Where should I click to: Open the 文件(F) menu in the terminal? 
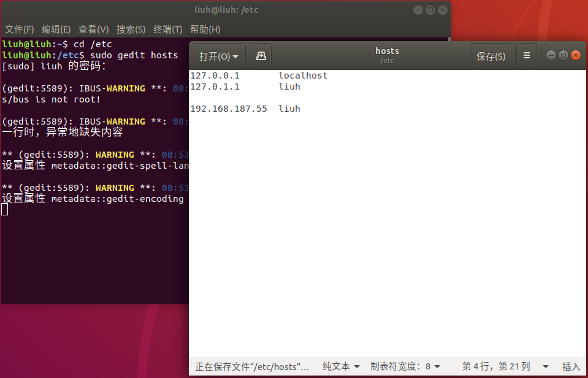[19, 29]
